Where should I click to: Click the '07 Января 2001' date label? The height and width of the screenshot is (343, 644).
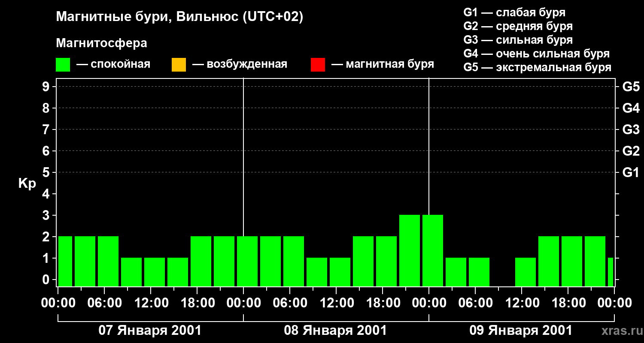150,331
